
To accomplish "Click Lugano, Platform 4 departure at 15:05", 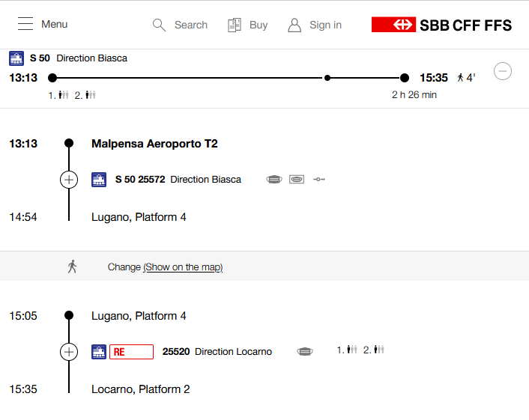I will pyautogui.click(x=139, y=316).
